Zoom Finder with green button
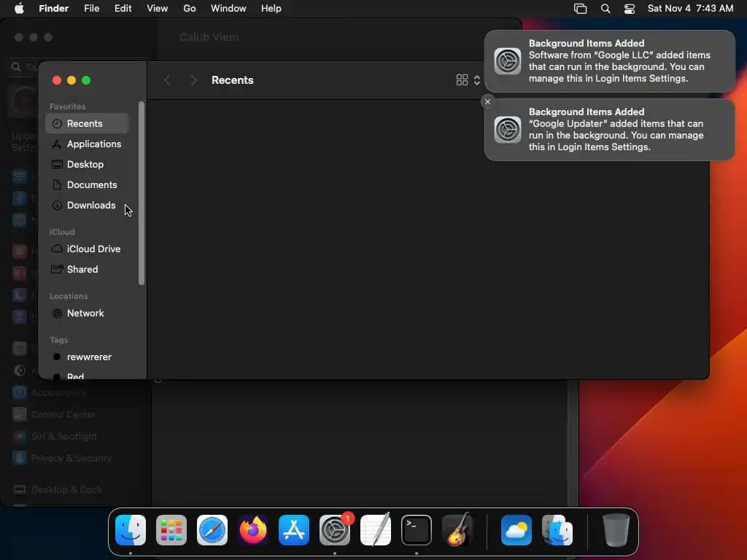The height and width of the screenshot is (560, 747). [x=86, y=80]
